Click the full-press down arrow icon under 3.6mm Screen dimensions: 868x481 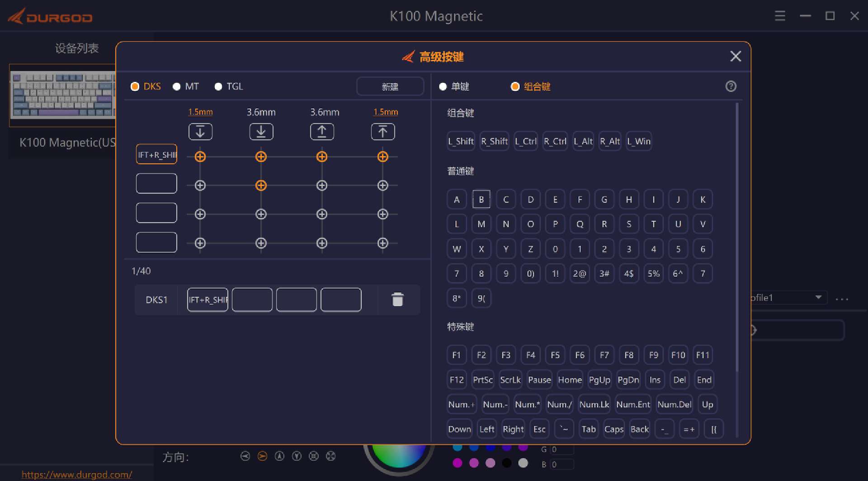click(x=261, y=132)
